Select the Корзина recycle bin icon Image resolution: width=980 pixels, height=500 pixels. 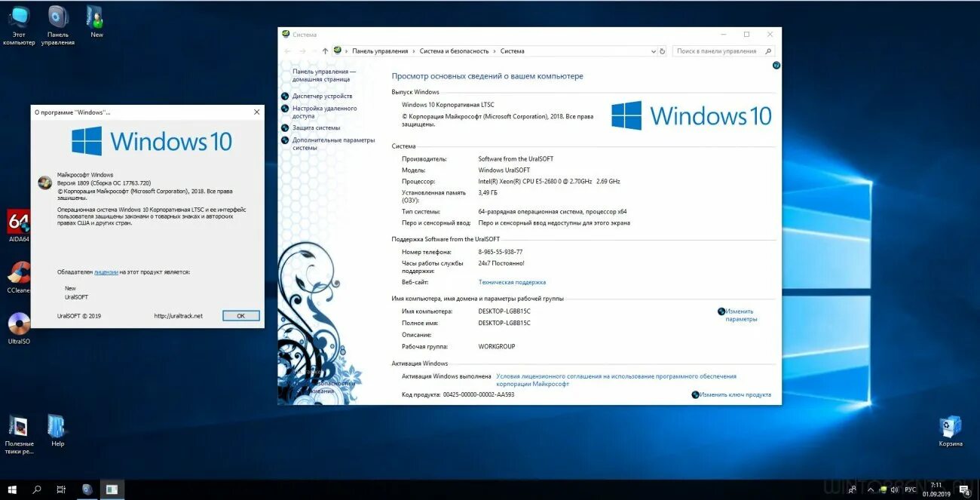[x=951, y=431]
